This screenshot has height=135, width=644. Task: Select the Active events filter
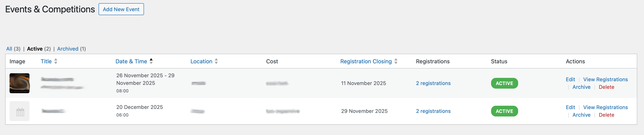pyautogui.click(x=35, y=49)
